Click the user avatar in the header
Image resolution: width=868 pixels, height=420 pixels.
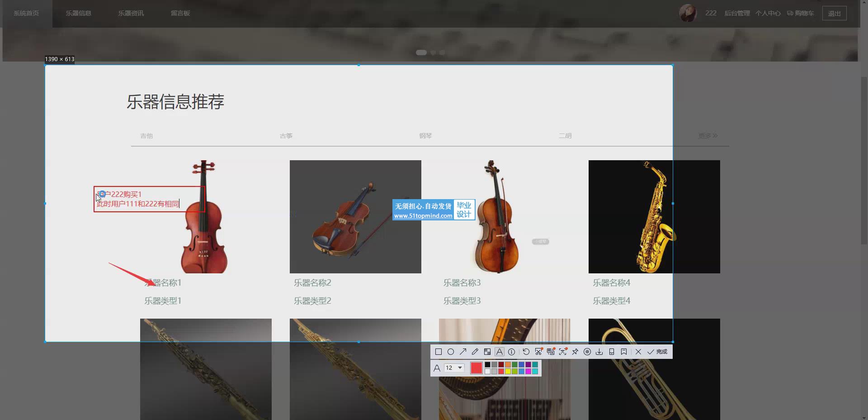(x=688, y=13)
